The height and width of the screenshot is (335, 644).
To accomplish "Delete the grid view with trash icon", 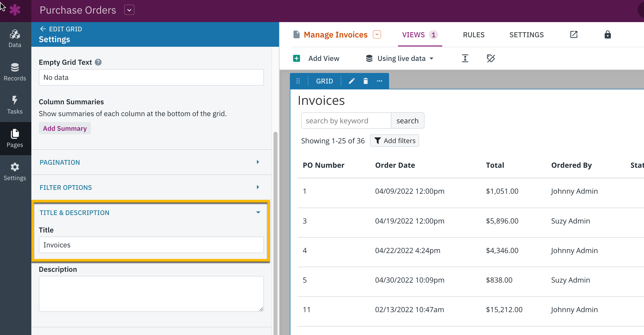I will (366, 81).
